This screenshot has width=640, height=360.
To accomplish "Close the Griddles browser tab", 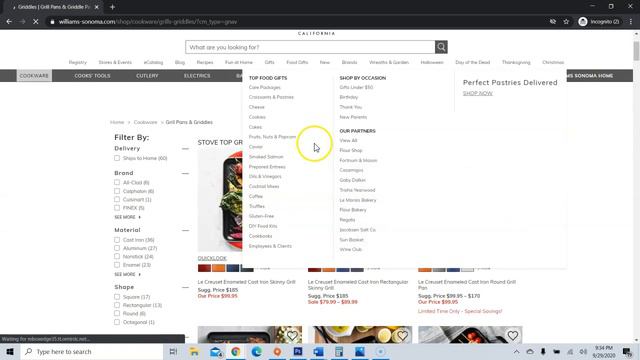I will [96, 7].
